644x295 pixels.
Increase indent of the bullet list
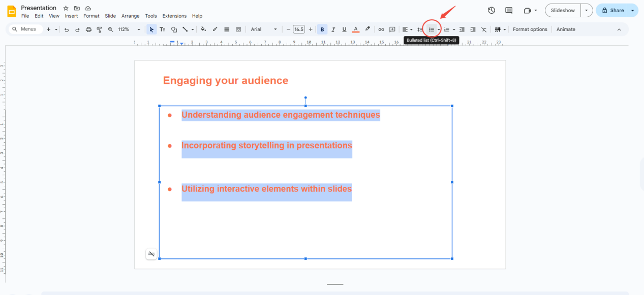472,29
